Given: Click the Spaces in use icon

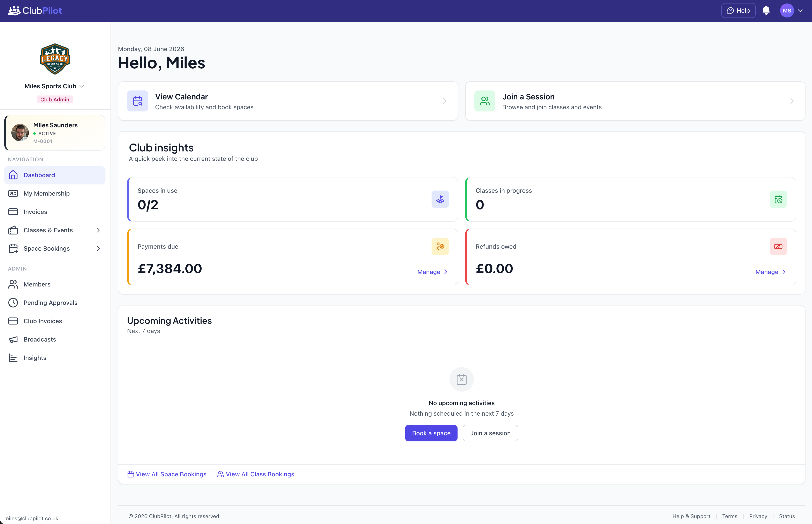Looking at the screenshot, I should (440, 199).
